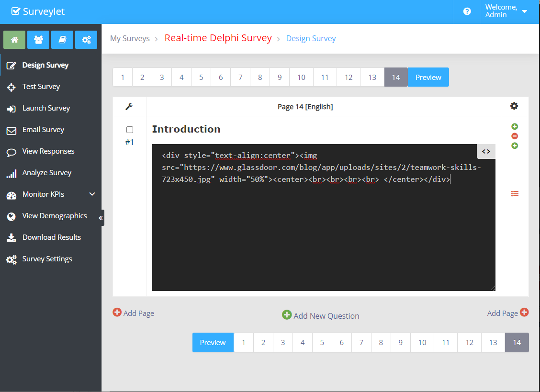Collapse the sidebar with double-chevron handle
Screen dimensions: 540x392
coord(101,218)
